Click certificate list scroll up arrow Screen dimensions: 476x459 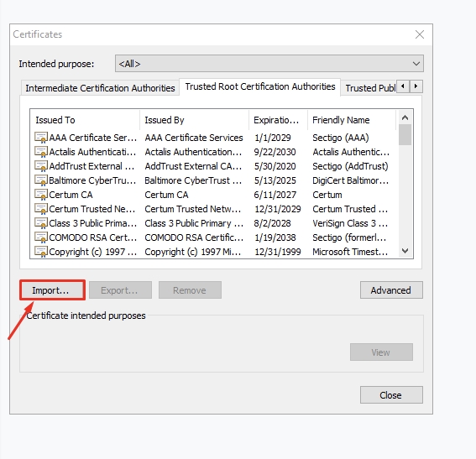coord(405,117)
